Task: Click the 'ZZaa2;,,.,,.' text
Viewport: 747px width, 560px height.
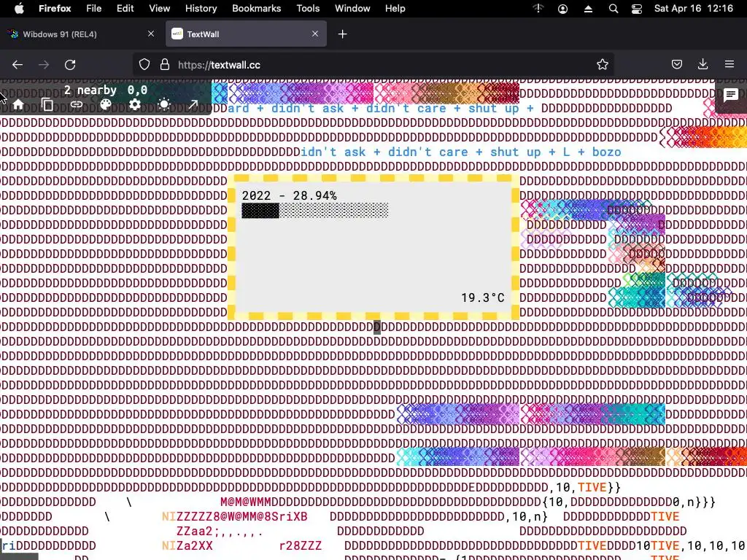Action: click(219, 531)
